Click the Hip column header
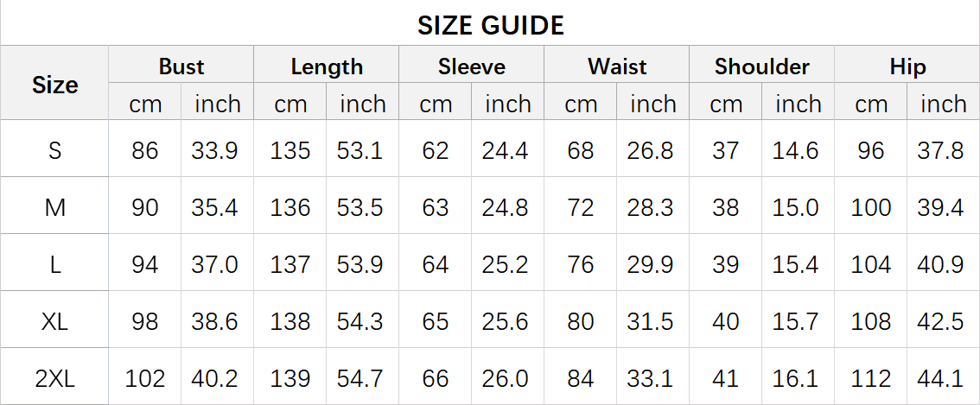The width and height of the screenshot is (980, 405). click(x=907, y=66)
